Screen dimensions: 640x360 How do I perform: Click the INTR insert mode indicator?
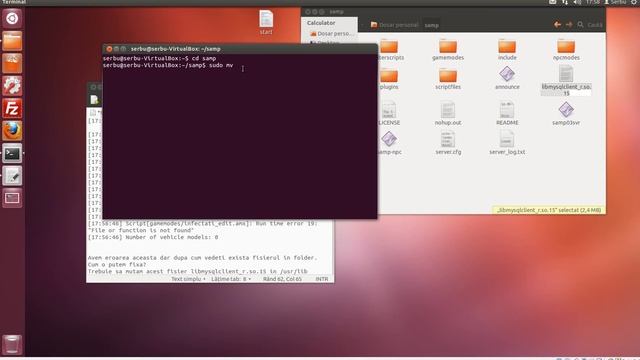(322, 279)
